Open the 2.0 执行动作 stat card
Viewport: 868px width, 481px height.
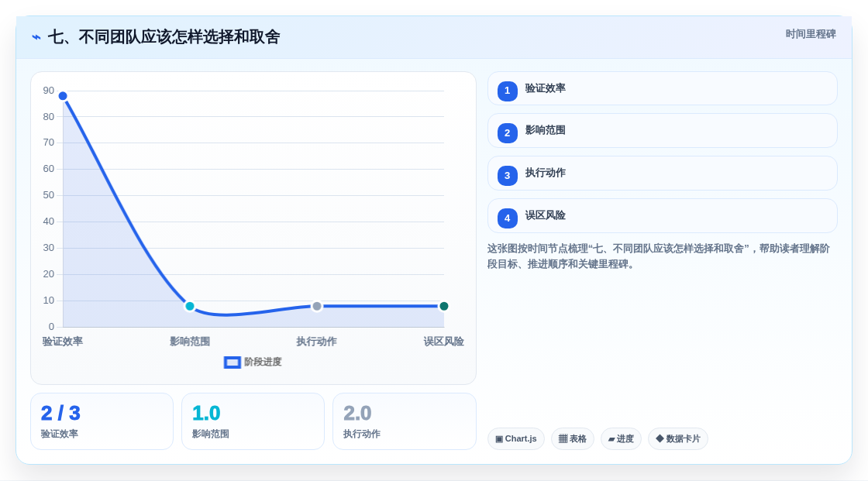[x=404, y=421]
